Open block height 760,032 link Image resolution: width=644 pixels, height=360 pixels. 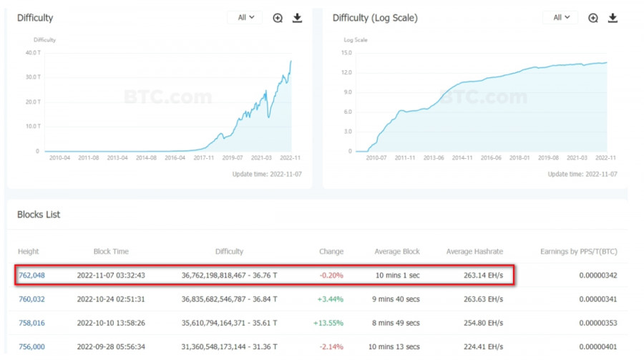tap(31, 299)
